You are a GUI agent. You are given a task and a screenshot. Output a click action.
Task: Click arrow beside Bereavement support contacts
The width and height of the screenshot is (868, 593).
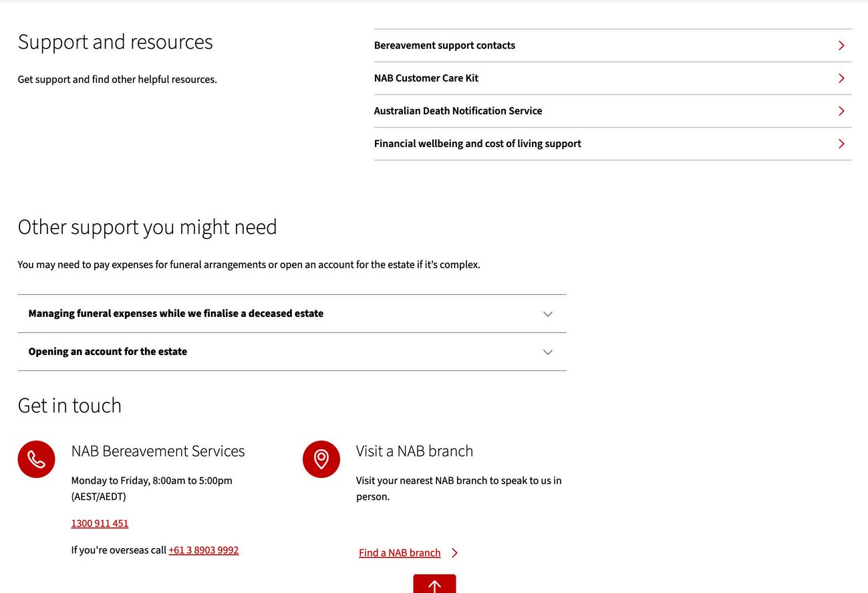(841, 45)
